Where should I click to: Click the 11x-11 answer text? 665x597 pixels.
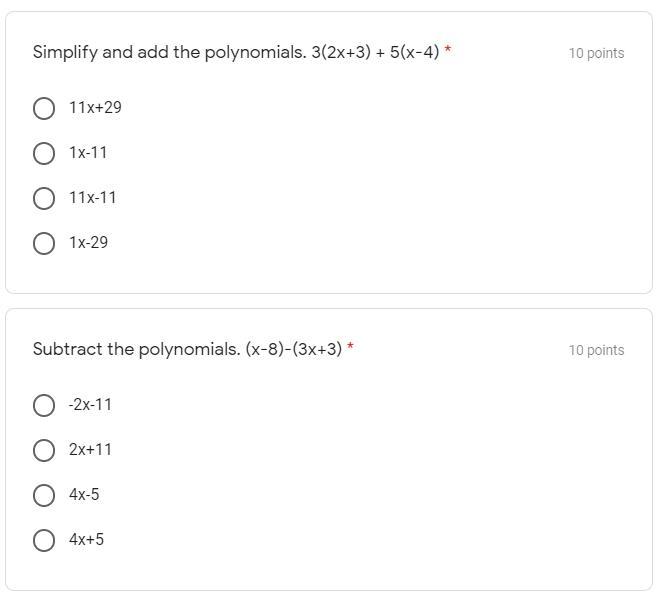(93, 197)
